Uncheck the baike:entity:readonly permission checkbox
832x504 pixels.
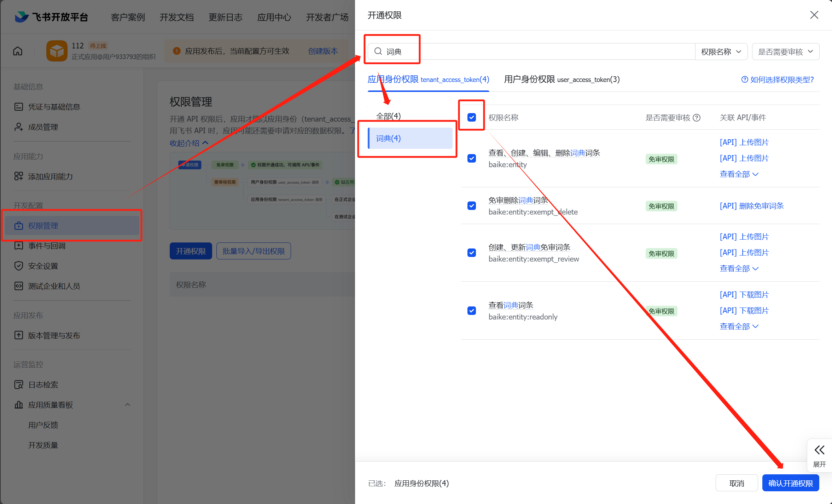[x=472, y=311]
